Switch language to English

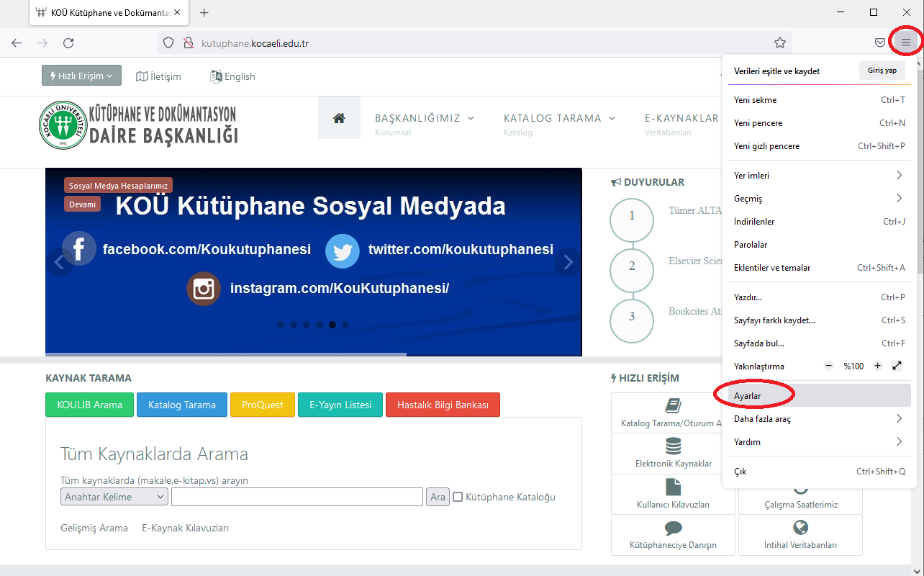point(232,76)
